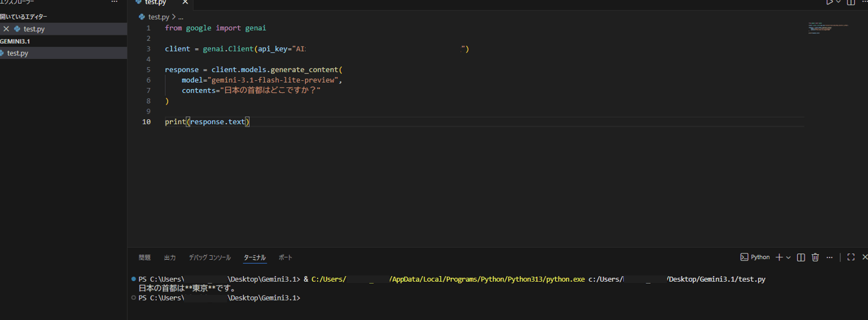
Task: Select test.py in GEMINI3.1 folder tree
Action: (x=18, y=53)
